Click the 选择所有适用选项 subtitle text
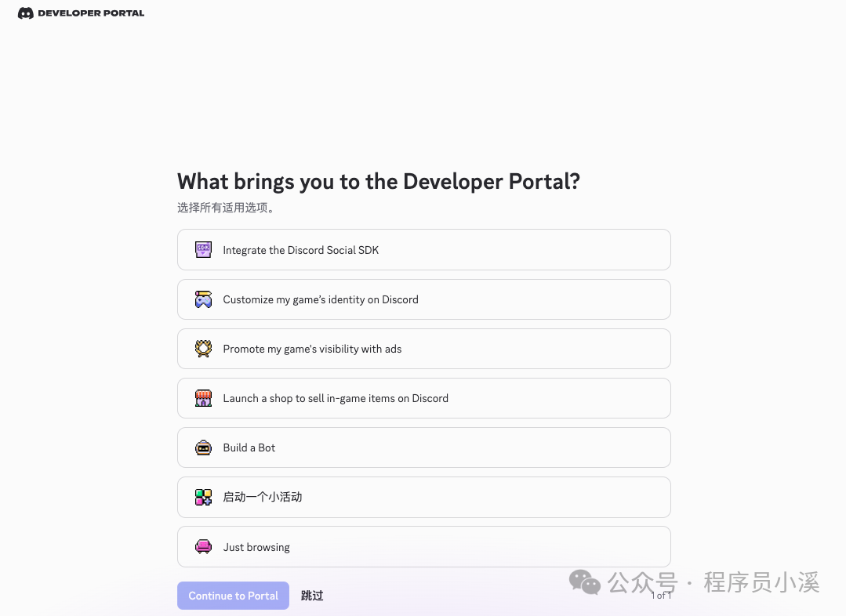The width and height of the screenshot is (846, 616). (x=227, y=208)
